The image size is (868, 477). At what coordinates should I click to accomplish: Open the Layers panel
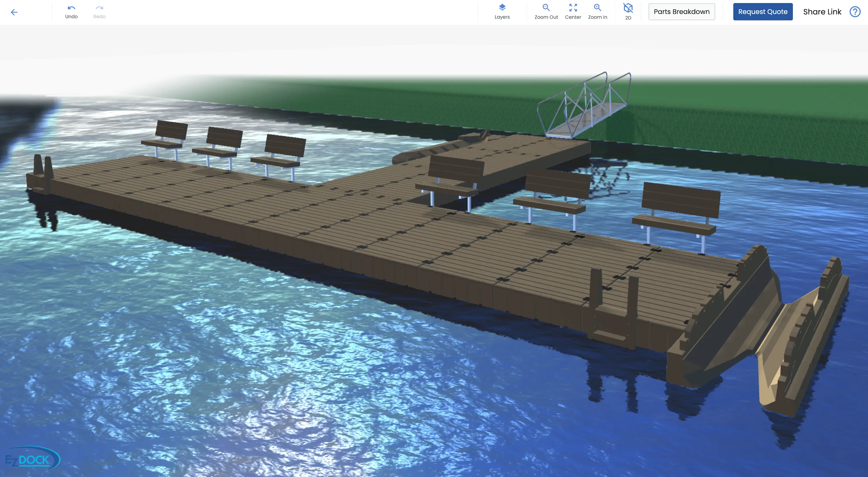[502, 12]
